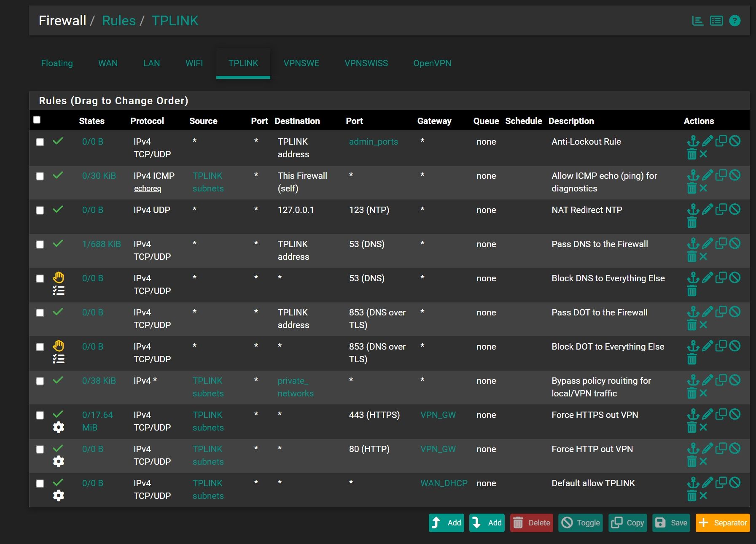The width and height of the screenshot is (756, 544).
Task: Tick the NAT Redirect NTP rule checkbox
Action: (x=40, y=210)
